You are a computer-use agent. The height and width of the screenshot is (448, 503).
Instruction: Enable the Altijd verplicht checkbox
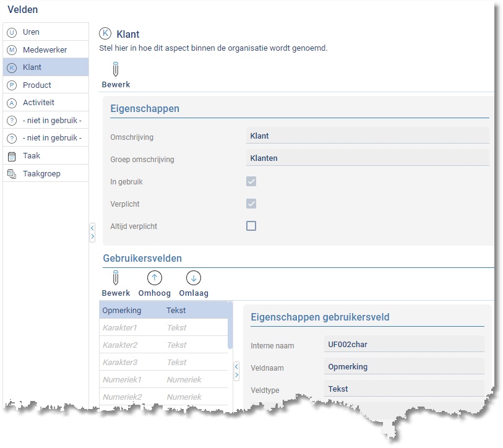pyautogui.click(x=251, y=226)
